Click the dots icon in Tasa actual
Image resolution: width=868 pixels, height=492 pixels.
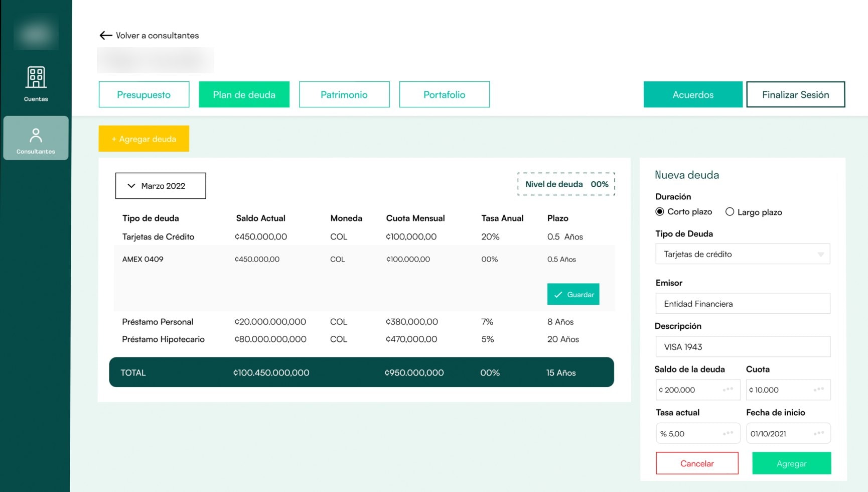pyautogui.click(x=728, y=433)
